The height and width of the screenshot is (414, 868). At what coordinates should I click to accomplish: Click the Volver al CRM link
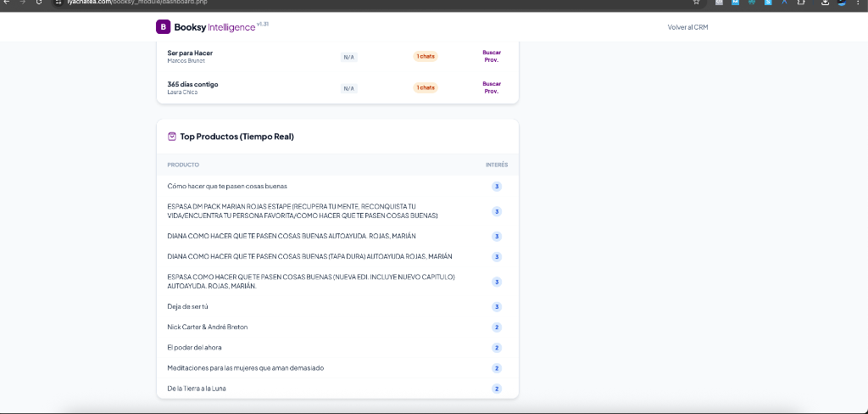[687, 27]
